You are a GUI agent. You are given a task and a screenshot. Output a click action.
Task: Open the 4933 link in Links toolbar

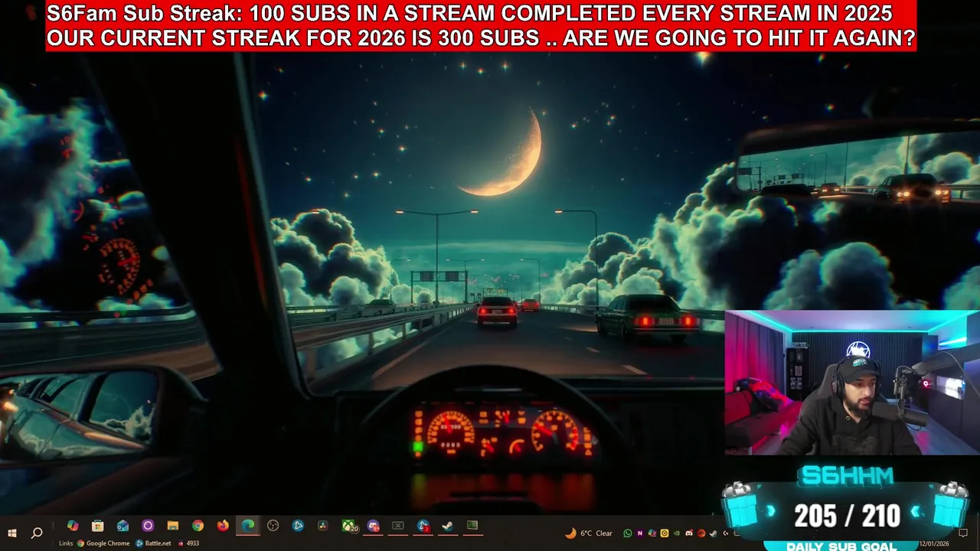[188, 543]
